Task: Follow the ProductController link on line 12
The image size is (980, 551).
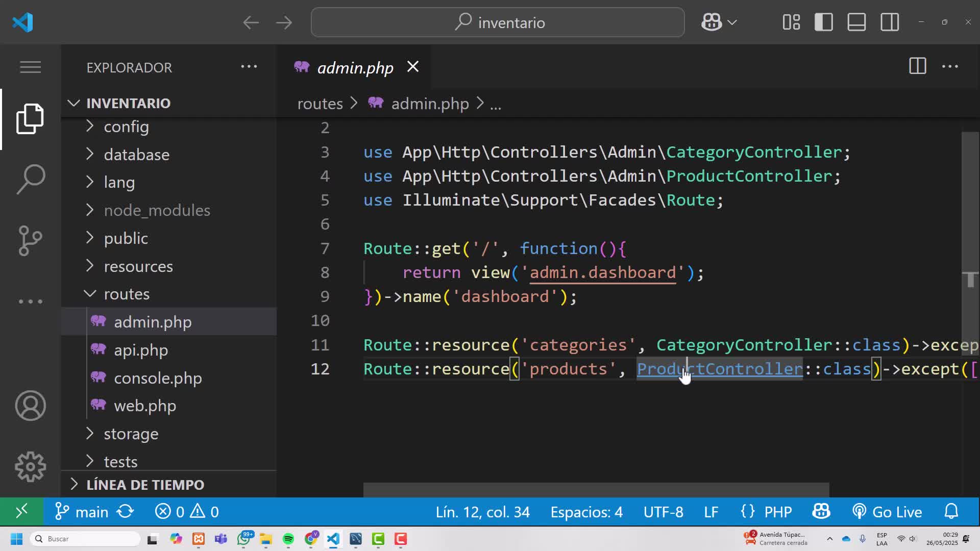Action: click(x=720, y=369)
